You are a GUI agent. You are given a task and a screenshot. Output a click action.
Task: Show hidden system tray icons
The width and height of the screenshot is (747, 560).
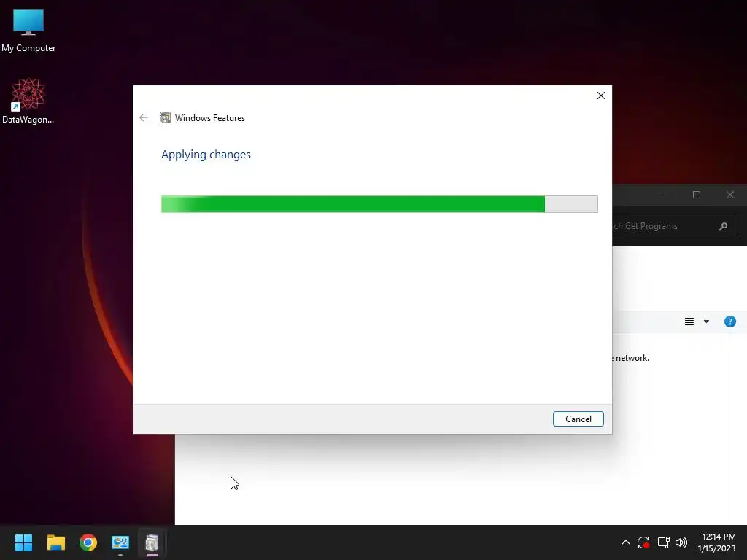click(x=625, y=542)
